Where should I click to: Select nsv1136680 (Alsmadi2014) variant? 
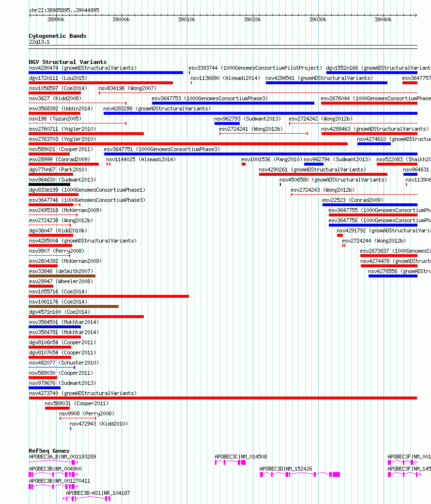click(x=225, y=78)
